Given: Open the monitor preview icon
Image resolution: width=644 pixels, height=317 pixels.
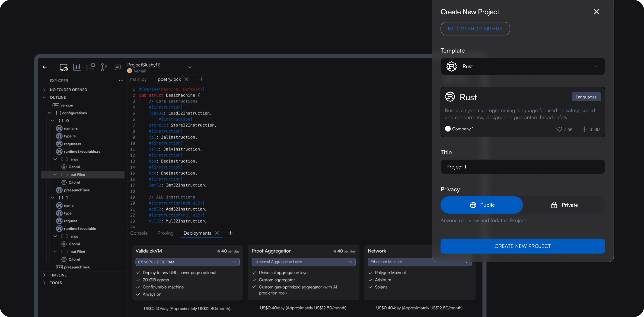Looking at the screenshot, I should pos(64,67).
